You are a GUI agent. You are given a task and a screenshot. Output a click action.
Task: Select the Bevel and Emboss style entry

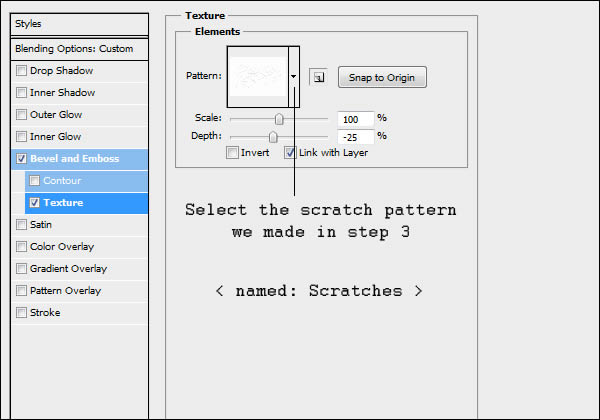(x=80, y=159)
